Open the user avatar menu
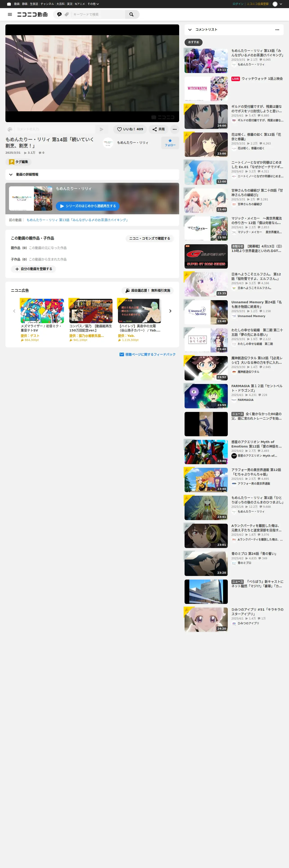Screen dimensions: 289x868 pyautogui.click(x=277, y=4)
